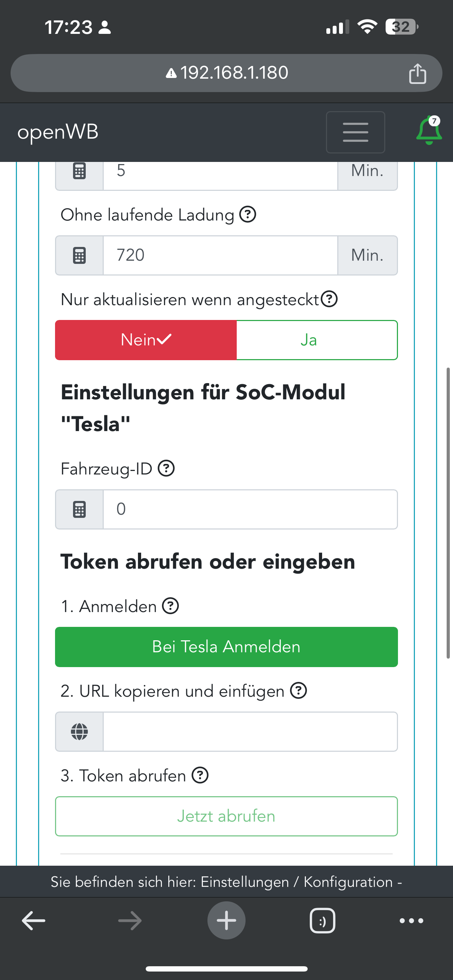Open the green notification bell
Image resolution: width=453 pixels, height=980 pixels.
(x=429, y=131)
